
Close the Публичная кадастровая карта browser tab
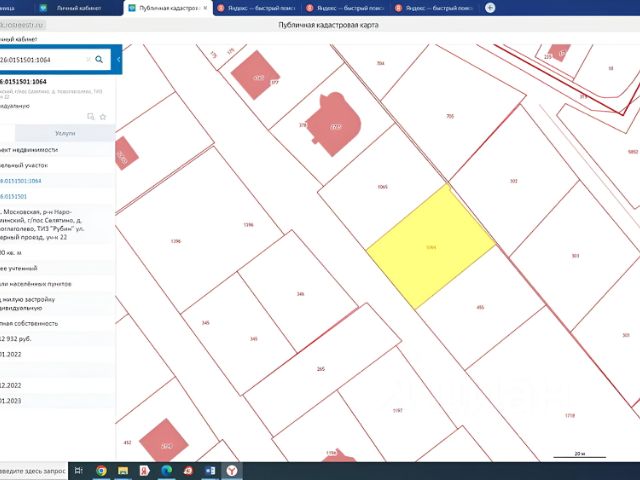205,8
